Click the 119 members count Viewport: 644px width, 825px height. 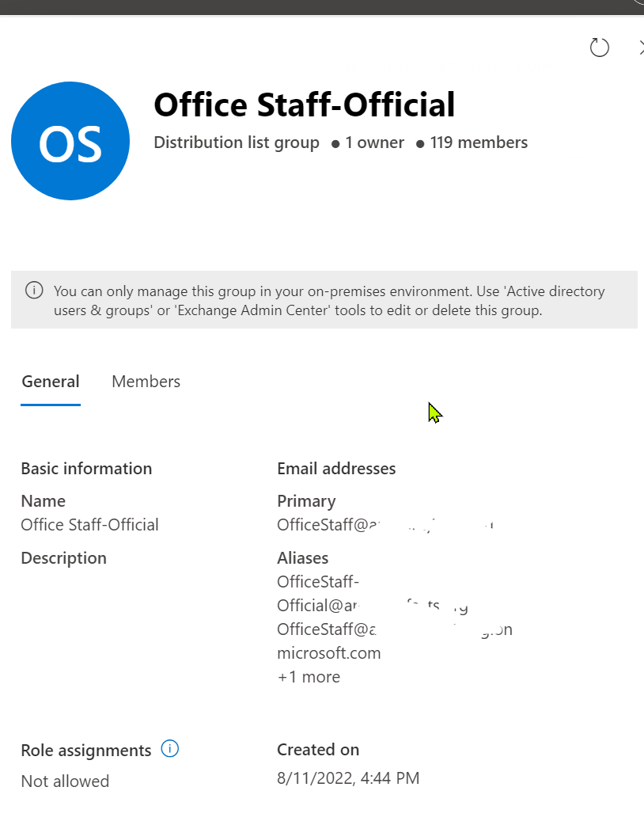point(479,143)
